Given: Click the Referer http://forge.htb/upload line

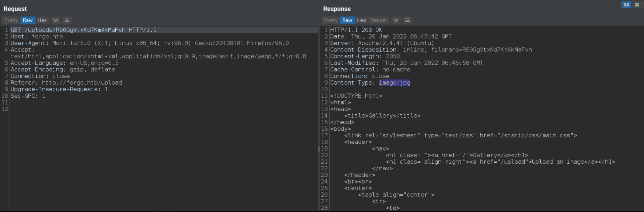Looking at the screenshot, I should click(66, 82).
